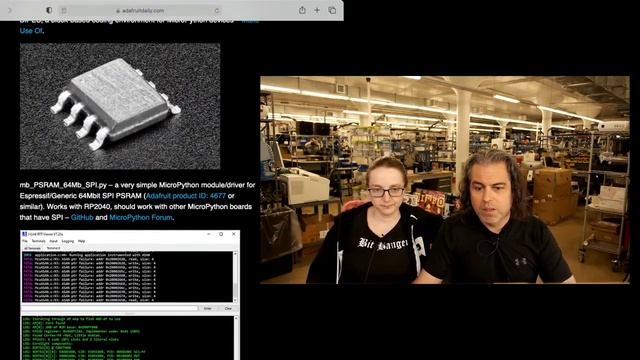Click the privacy shield icon in Safari toolbar
The width and height of the screenshot is (640, 360).
[x=49, y=10]
